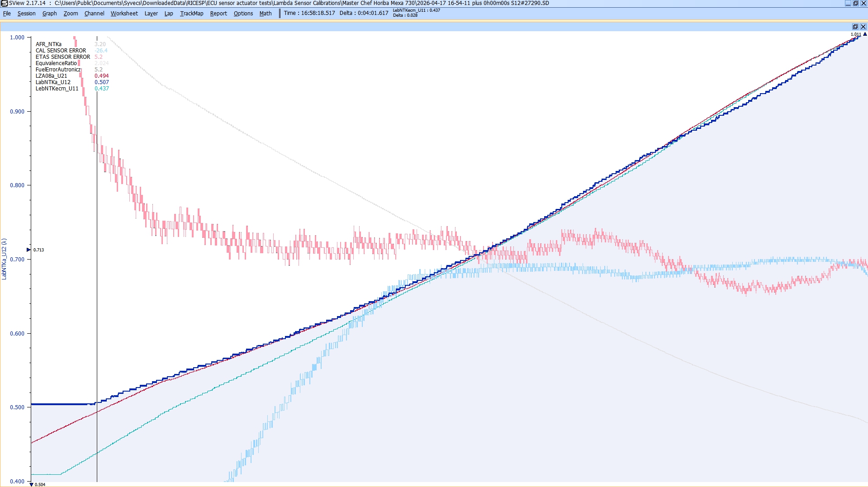Click the blue up-arrow max marker at 1.011

(x=865, y=34)
